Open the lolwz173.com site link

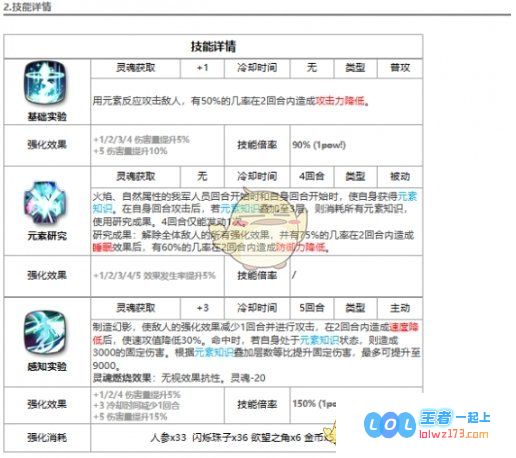coord(454,434)
